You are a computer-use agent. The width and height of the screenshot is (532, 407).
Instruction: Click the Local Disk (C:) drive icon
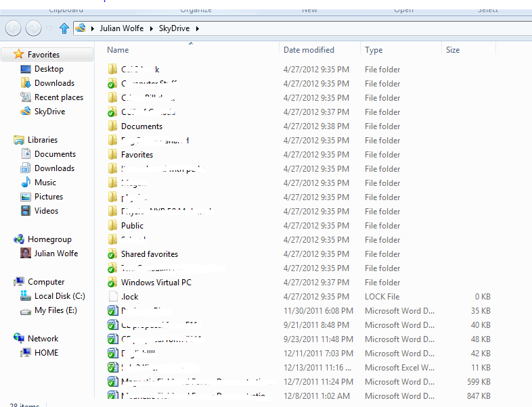tap(26, 295)
